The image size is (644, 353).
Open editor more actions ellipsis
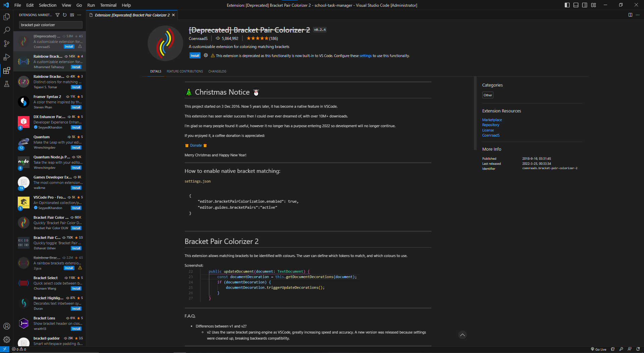[x=638, y=15]
